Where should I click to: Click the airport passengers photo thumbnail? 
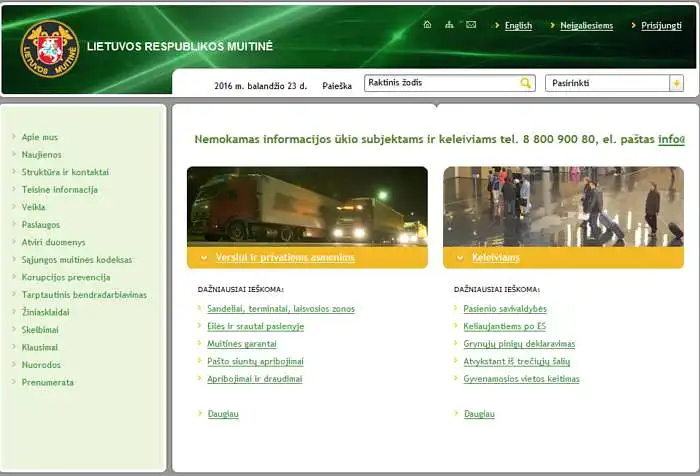pos(563,206)
